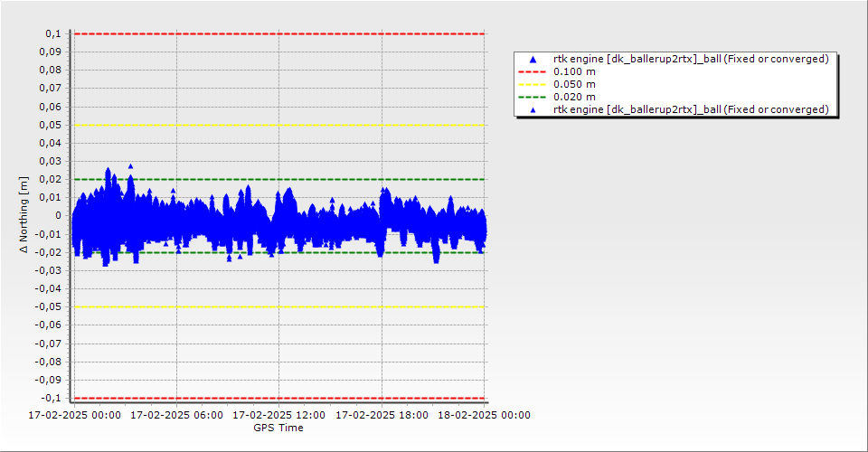Click the y-axis tick label 0,05
Viewport: 868px width, 452px height.
tap(51, 125)
